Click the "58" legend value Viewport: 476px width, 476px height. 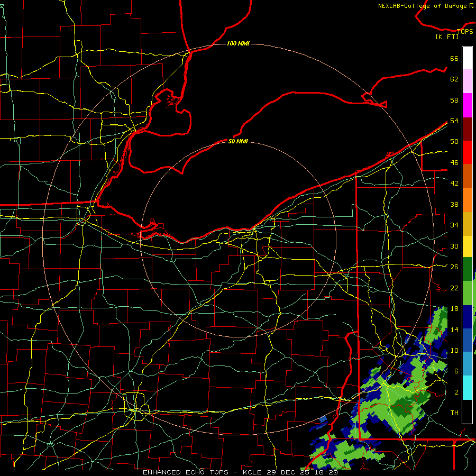[x=454, y=100]
